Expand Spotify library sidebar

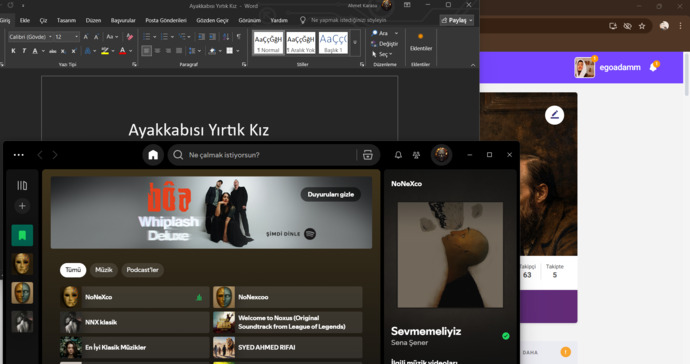[x=22, y=185]
